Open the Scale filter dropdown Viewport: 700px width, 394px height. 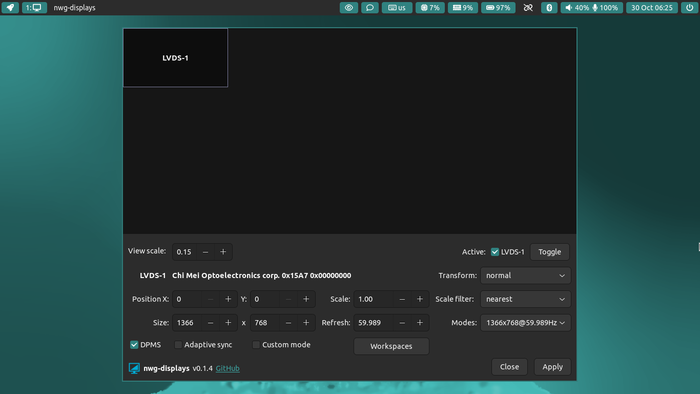click(525, 299)
